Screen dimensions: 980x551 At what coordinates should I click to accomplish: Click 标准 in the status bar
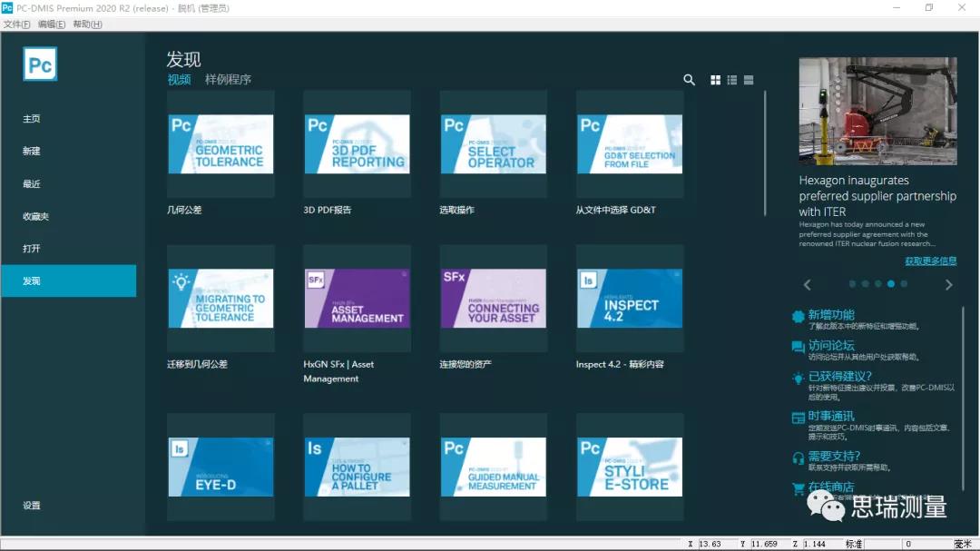(x=854, y=544)
